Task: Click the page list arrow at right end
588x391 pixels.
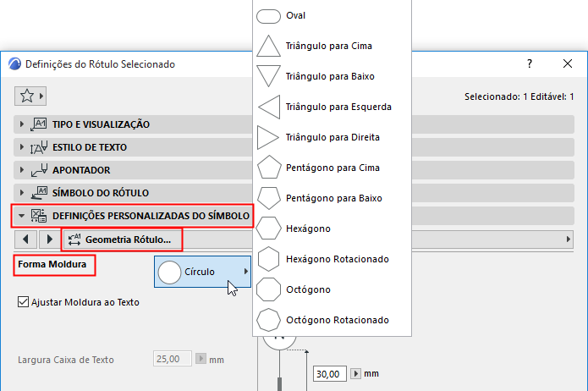Action: [569, 240]
